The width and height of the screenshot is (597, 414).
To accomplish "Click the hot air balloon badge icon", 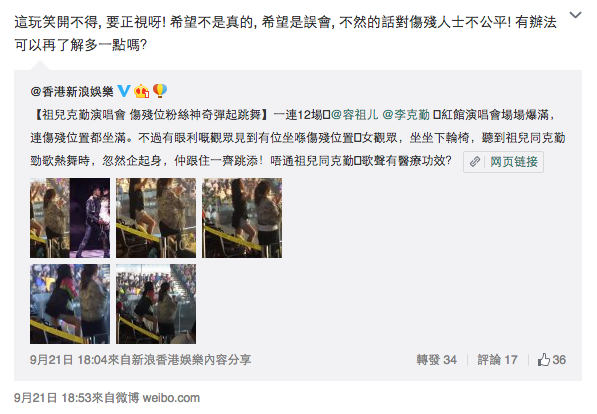I will pos(160,91).
